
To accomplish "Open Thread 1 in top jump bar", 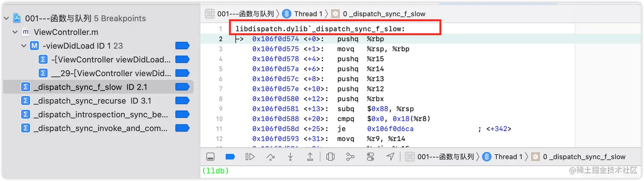I will point(308,14).
